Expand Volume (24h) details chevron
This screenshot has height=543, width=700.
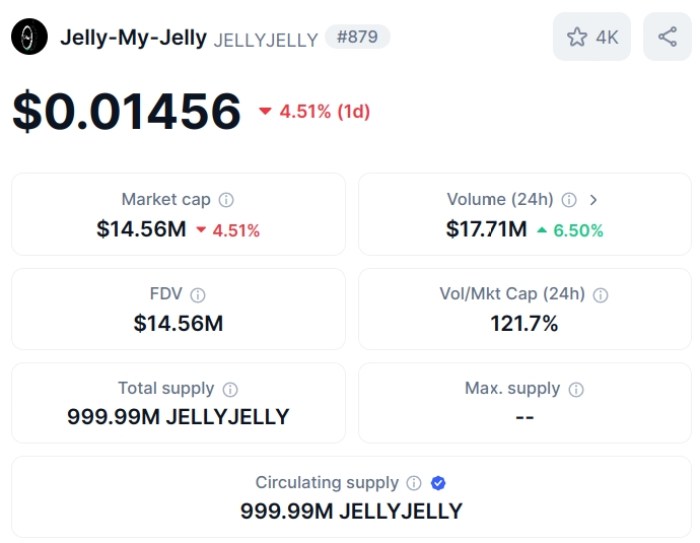[594, 200]
